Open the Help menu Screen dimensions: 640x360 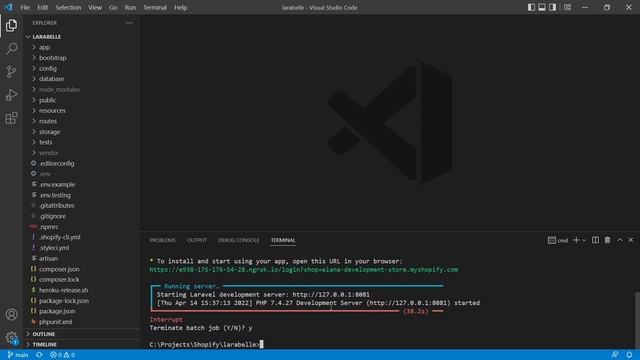pyautogui.click(x=180, y=7)
